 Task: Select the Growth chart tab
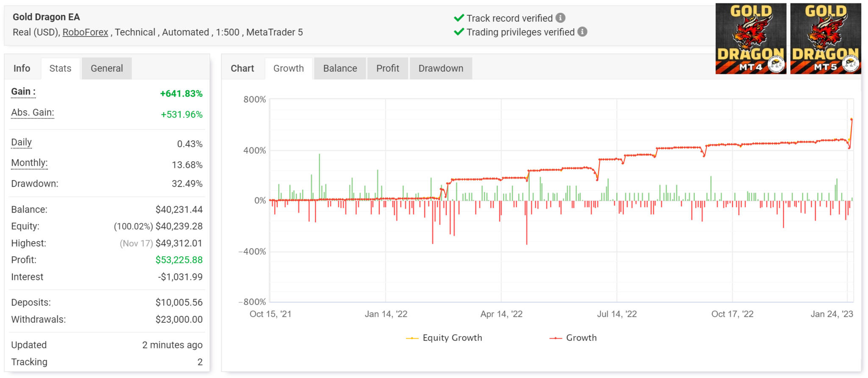pyautogui.click(x=288, y=68)
